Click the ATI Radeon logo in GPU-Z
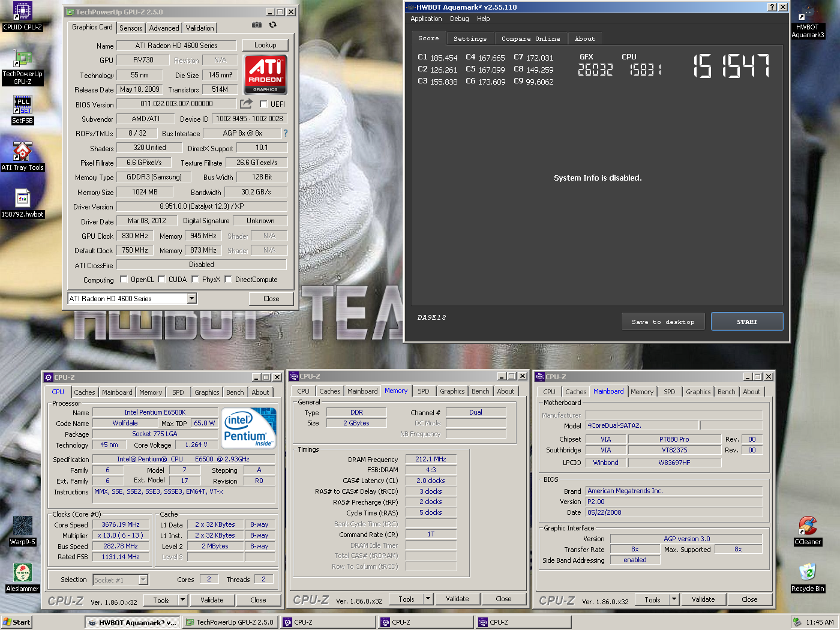The width and height of the screenshot is (840, 630). 266,74
